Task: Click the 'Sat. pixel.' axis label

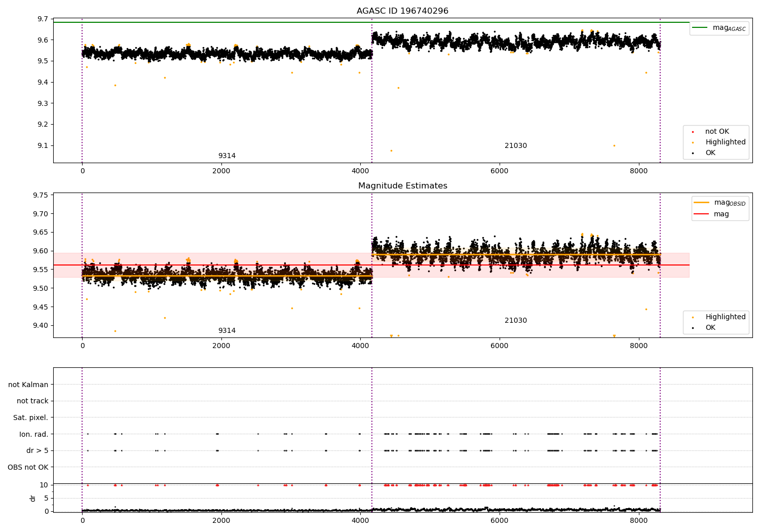Action: click(30, 417)
